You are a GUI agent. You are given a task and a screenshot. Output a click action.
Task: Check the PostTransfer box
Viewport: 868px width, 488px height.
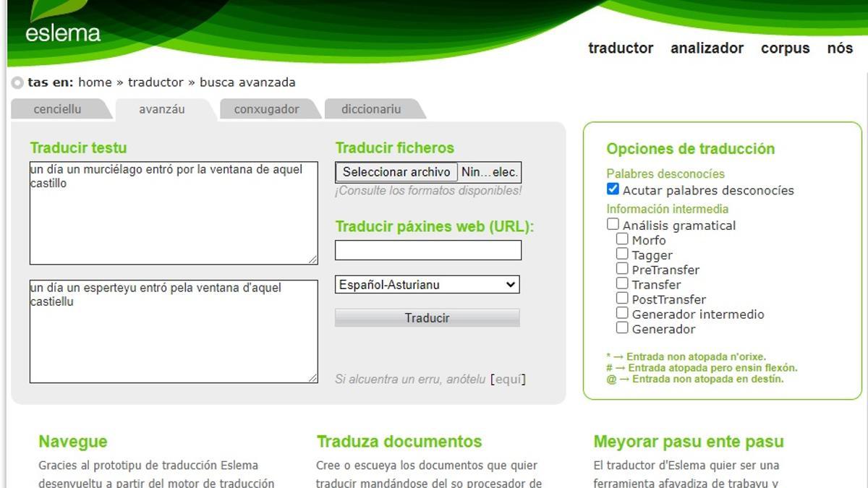tap(622, 298)
